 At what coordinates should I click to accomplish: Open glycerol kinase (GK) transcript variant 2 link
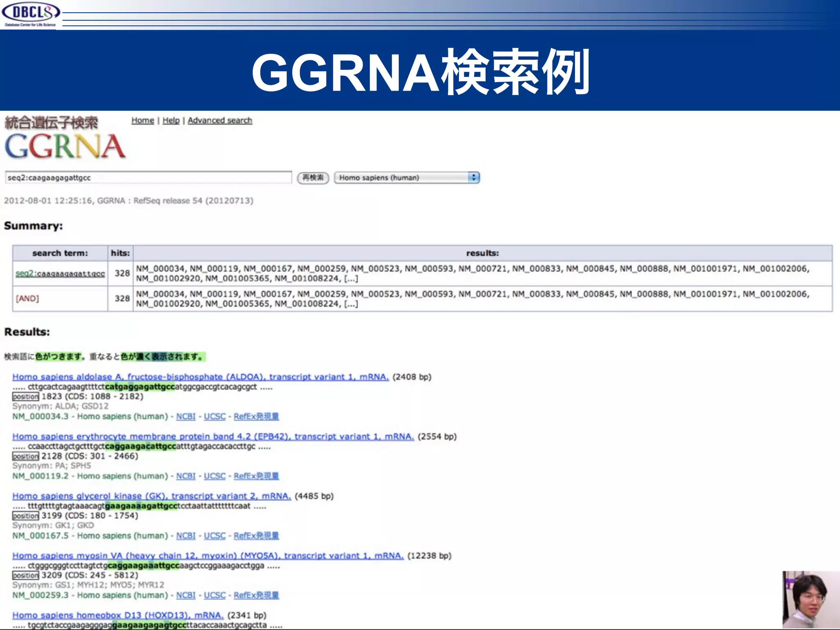(x=152, y=496)
